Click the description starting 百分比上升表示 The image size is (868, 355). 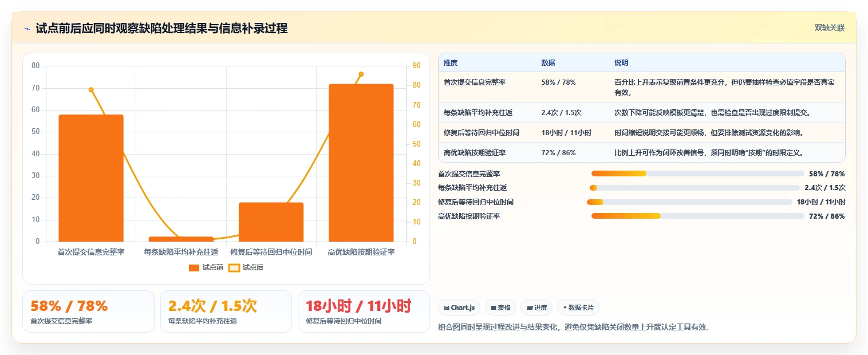point(724,87)
